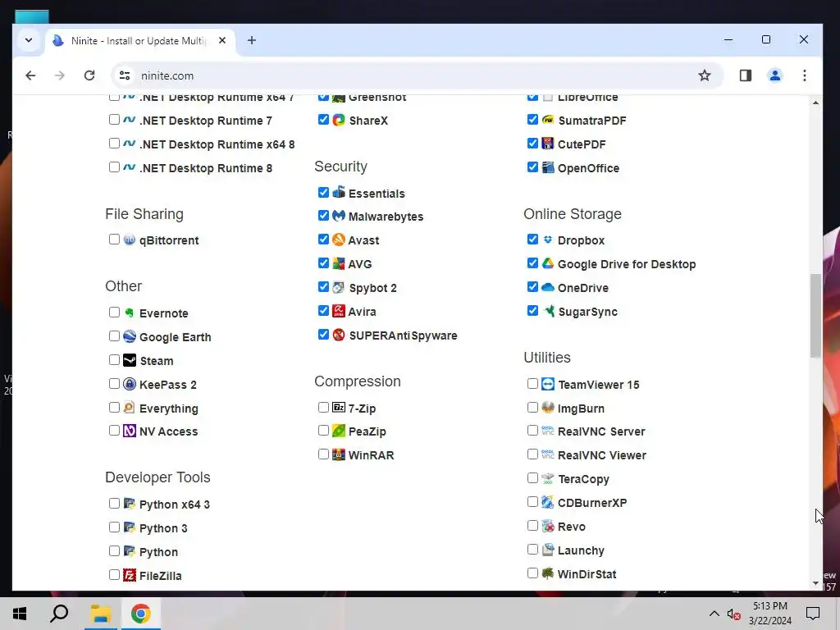Show hidden system tray icons
This screenshot has height=630, width=840.
(x=714, y=614)
